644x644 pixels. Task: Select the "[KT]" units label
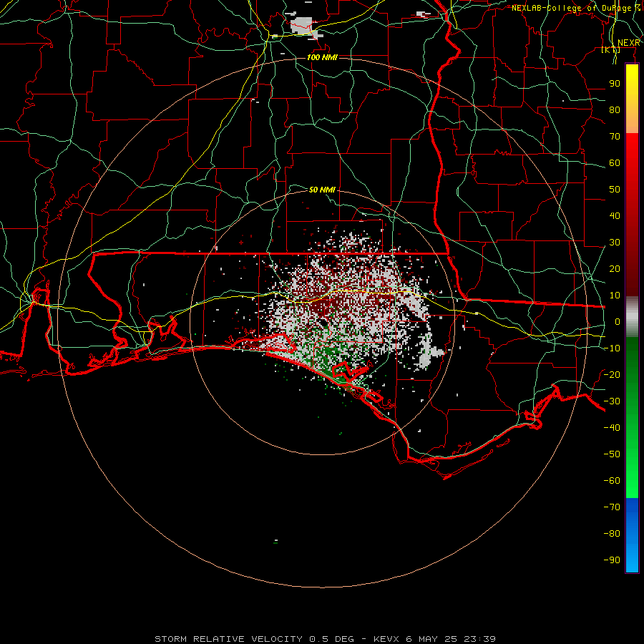click(x=611, y=49)
